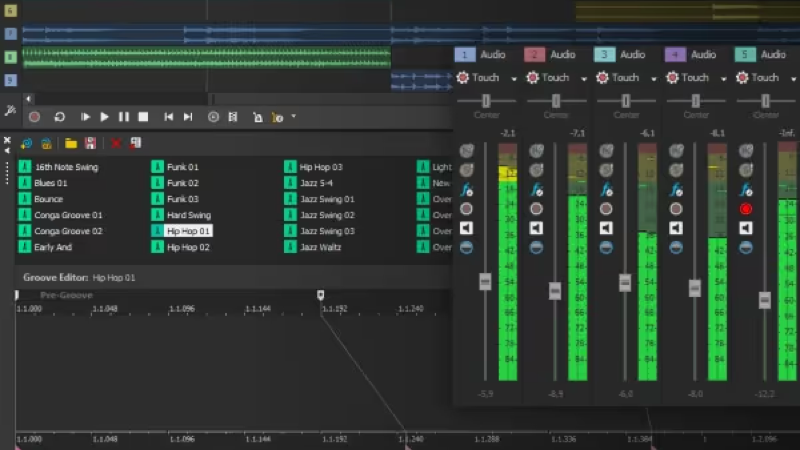Arm Audio track 4 for record
The image size is (800, 450).
(x=676, y=209)
